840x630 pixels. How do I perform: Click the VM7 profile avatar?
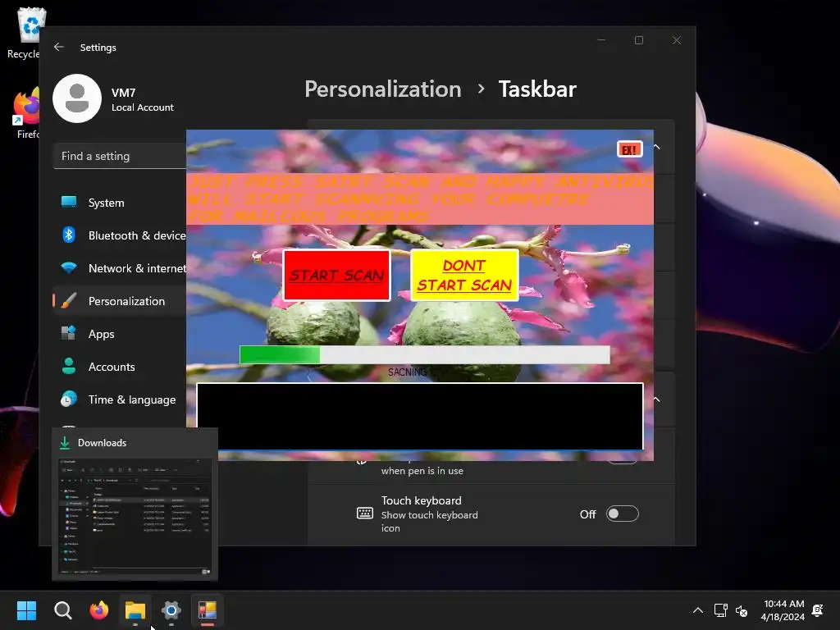point(77,98)
